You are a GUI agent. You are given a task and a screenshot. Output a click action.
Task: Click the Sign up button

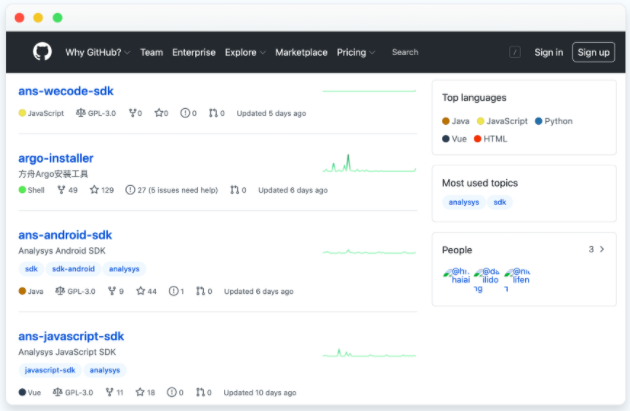coord(593,52)
